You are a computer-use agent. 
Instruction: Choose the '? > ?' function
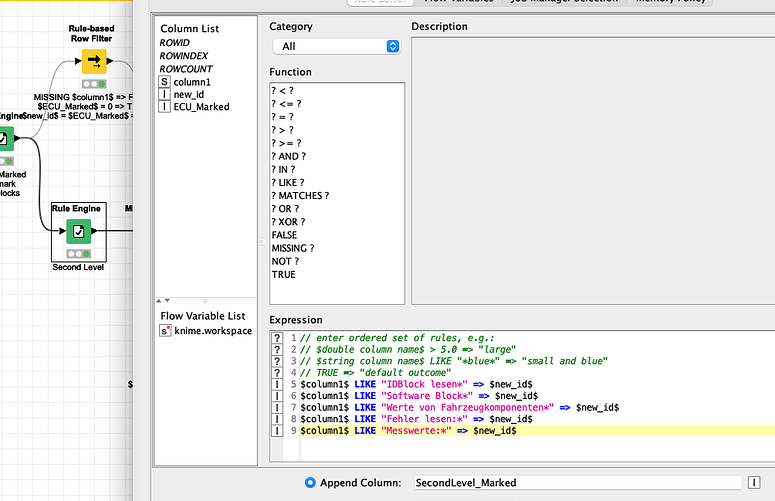(282, 130)
